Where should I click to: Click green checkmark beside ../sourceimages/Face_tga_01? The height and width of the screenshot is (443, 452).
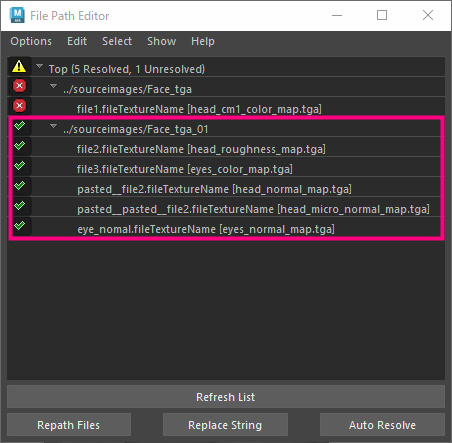19,126
